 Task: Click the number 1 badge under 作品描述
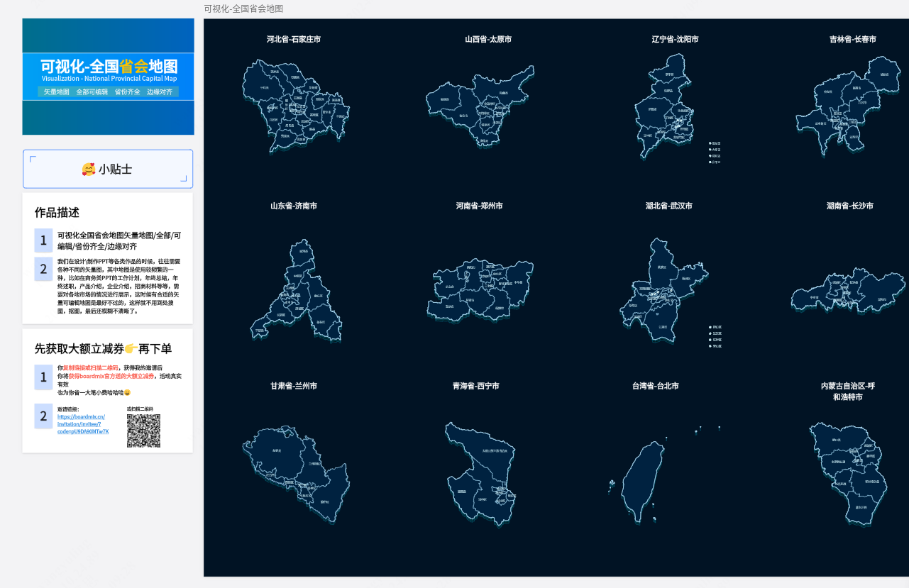pos(43,240)
